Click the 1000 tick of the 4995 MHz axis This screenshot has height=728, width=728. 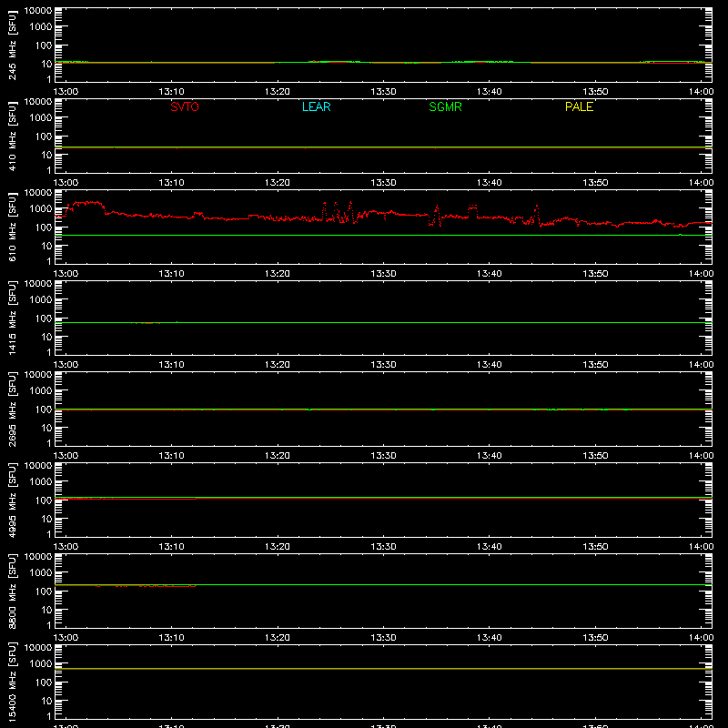click(41, 482)
